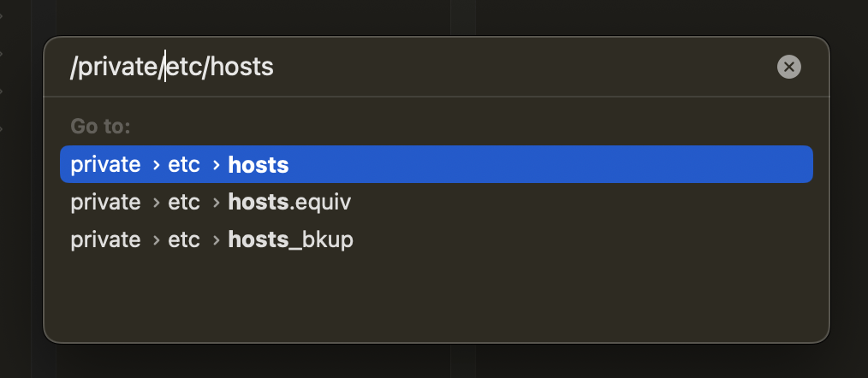Place cursor on "hosts" in typed path
Screen dimensions: 868x378
click(241, 67)
